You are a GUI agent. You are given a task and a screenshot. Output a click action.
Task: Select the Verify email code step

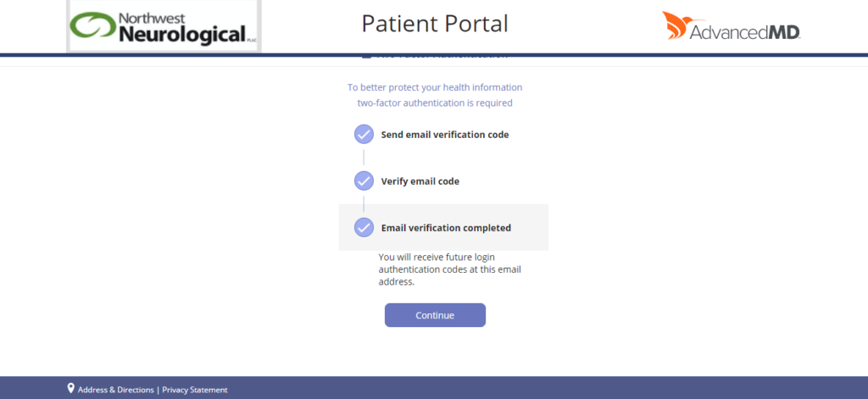420,180
